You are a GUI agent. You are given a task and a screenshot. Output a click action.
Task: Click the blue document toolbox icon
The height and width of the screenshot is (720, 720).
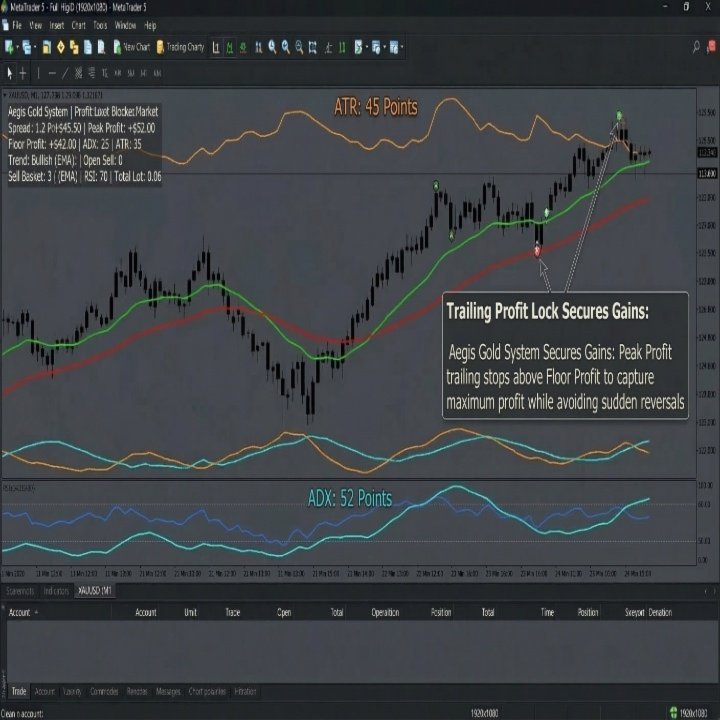[87, 47]
